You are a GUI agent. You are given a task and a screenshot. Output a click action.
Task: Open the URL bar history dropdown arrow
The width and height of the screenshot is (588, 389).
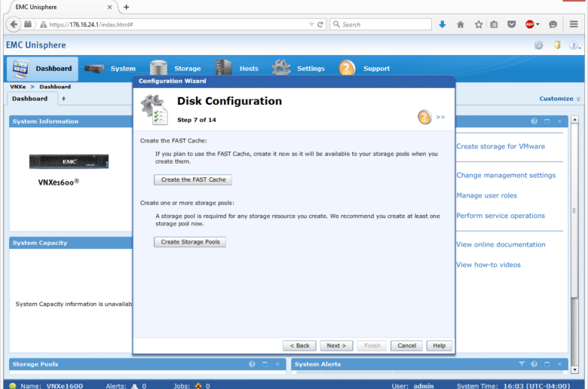(311, 24)
